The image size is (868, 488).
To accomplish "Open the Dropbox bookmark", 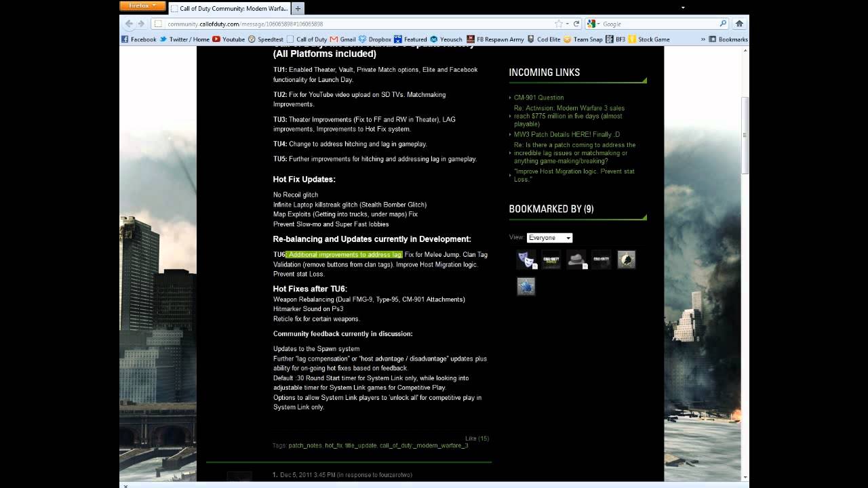I will [x=375, y=39].
